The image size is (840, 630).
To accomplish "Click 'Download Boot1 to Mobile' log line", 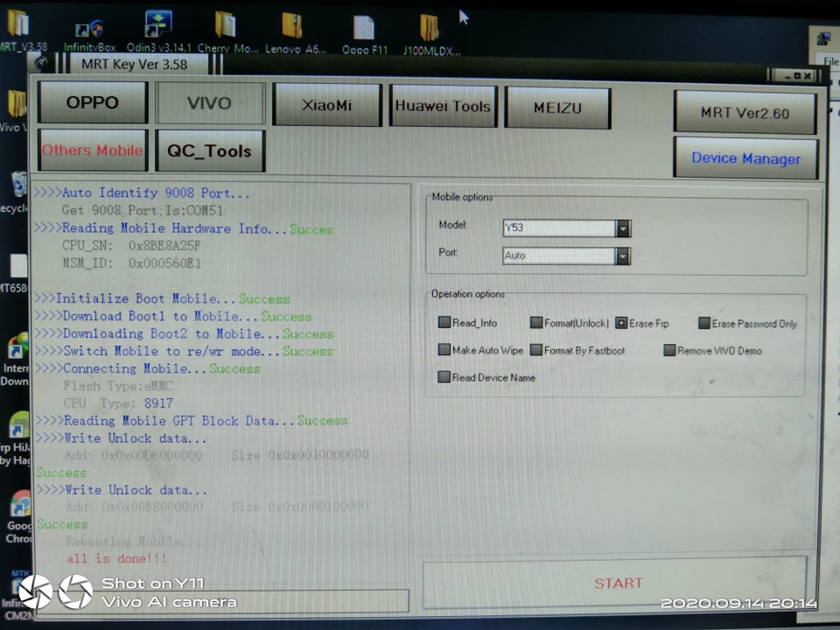I will tap(173, 316).
